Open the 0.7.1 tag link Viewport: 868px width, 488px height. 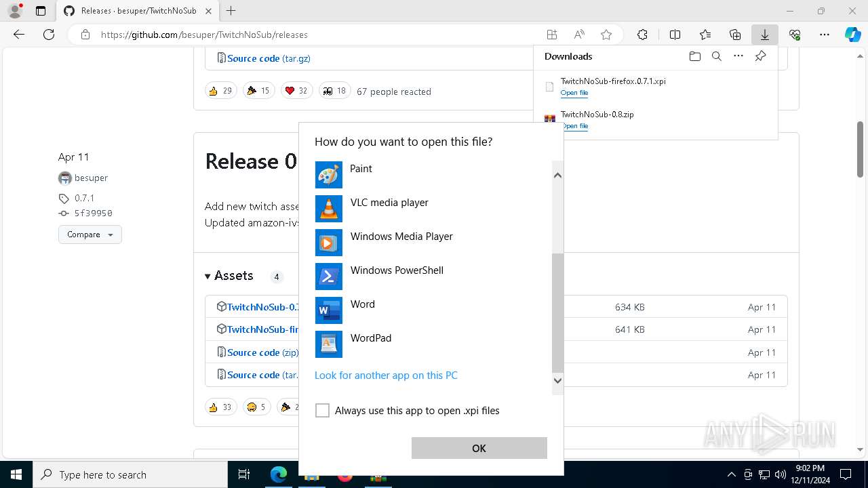[84, 198]
